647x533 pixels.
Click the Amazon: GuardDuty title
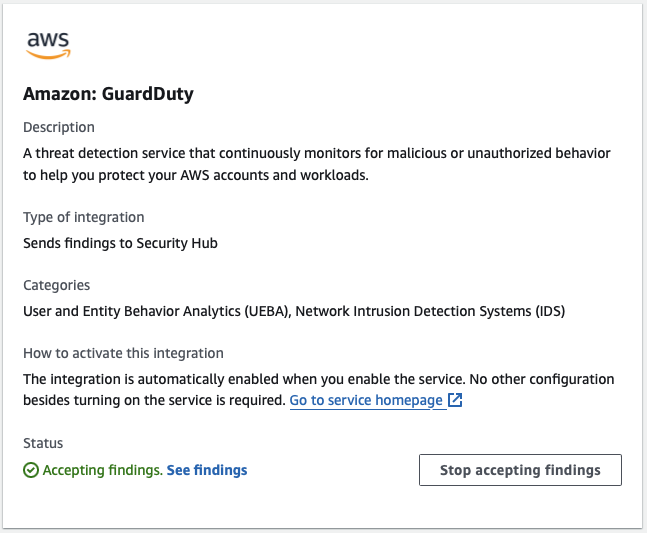tap(108, 95)
